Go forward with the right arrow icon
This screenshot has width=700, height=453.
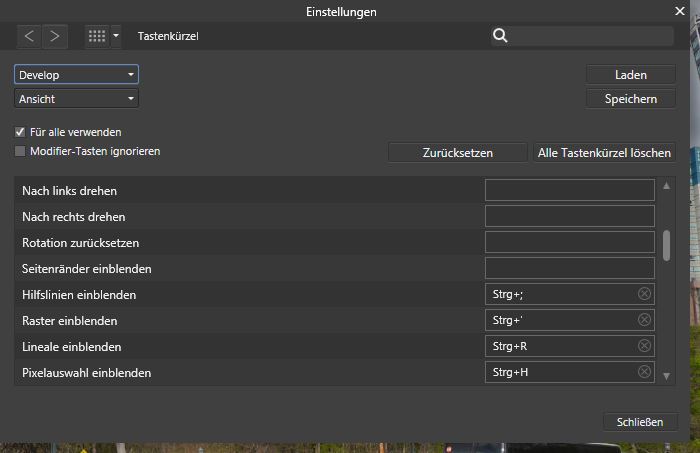(x=55, y=36)
